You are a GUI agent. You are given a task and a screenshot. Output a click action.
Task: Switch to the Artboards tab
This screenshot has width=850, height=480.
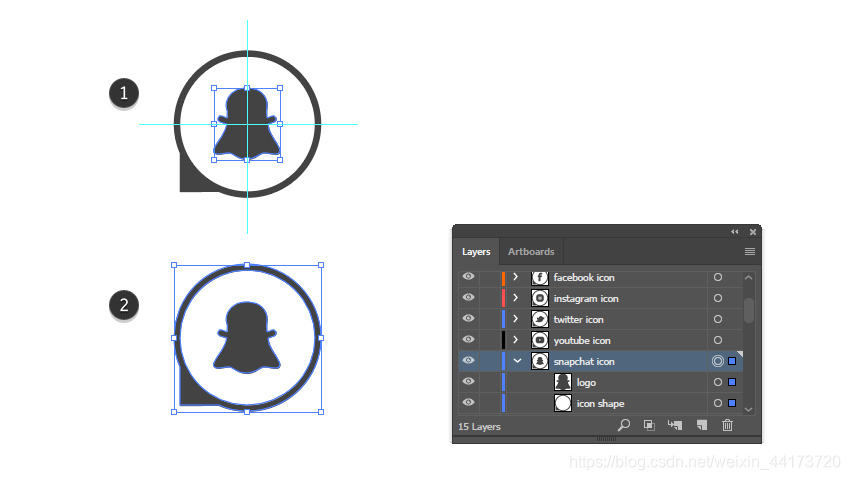click(531, 252)
